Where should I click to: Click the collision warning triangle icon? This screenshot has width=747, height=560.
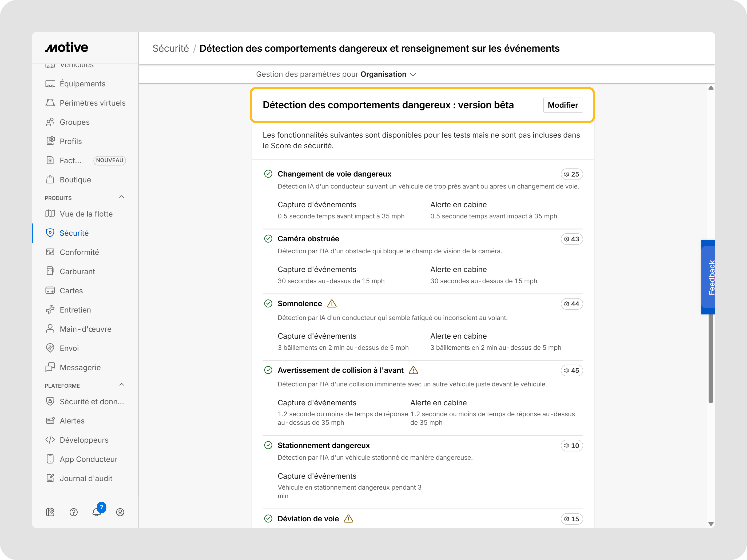413,370
